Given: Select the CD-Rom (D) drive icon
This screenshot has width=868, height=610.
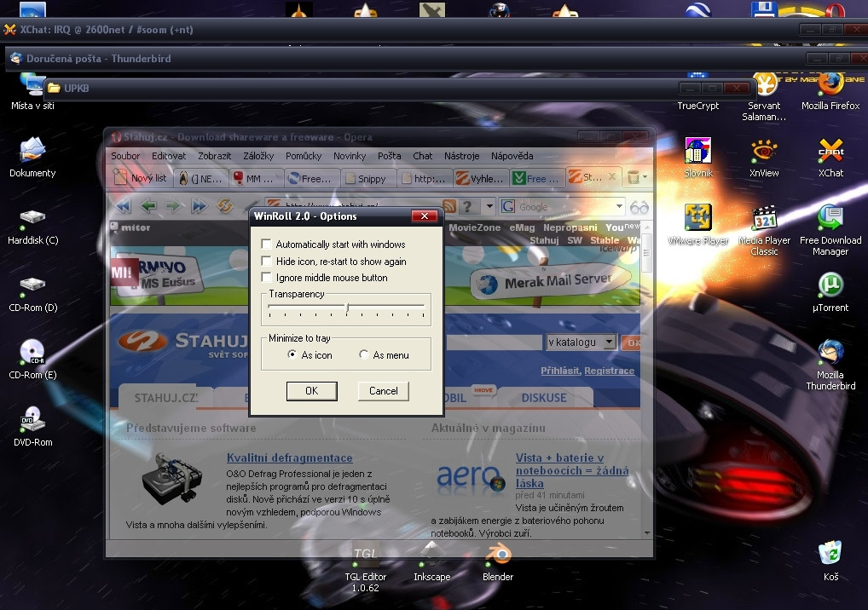Looking at the screenshot, I should coord(32,294).
